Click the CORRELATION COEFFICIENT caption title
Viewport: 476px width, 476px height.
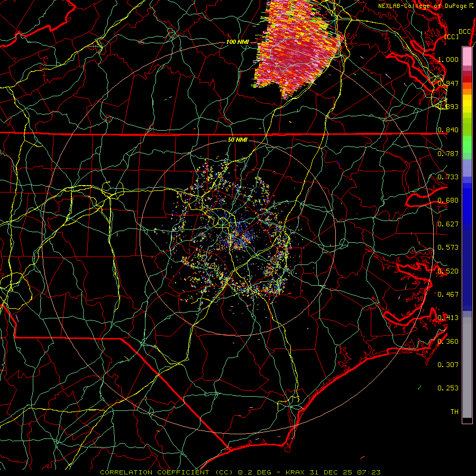(x=154, y=472)
